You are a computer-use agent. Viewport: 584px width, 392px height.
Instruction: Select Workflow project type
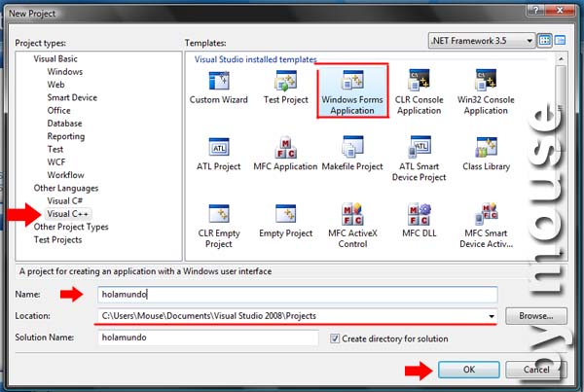[65, 175]
